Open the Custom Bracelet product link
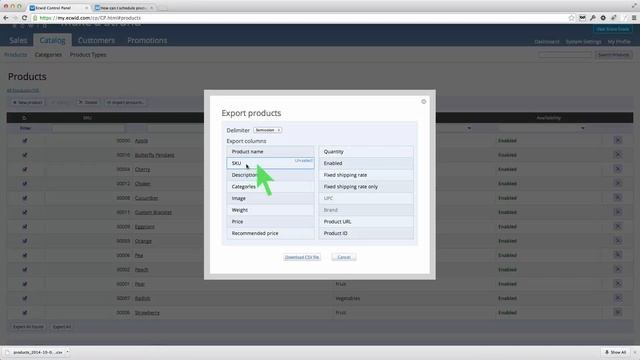 [153, 212]
